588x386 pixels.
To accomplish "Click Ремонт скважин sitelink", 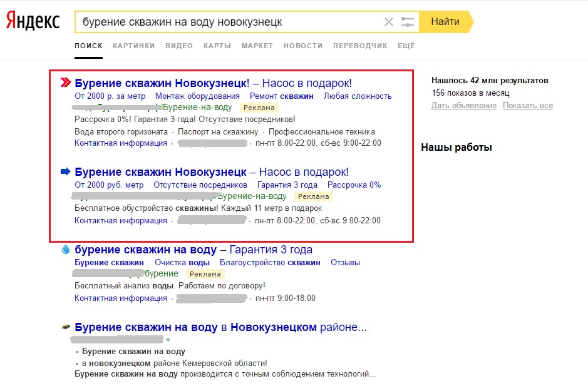I will tap(282, 96).
